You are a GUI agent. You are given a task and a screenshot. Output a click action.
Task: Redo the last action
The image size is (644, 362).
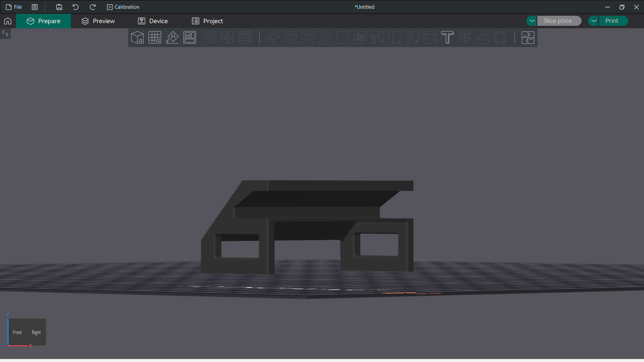pos(93,7)
